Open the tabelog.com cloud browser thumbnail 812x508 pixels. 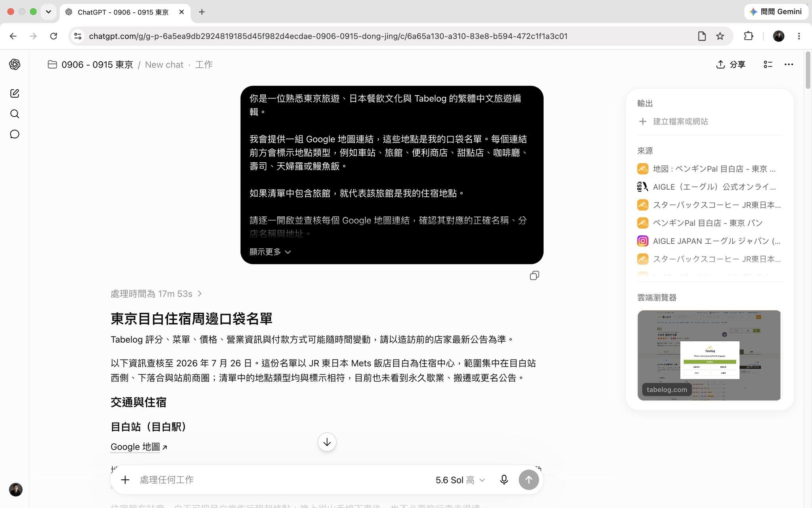tap(709, 355)
